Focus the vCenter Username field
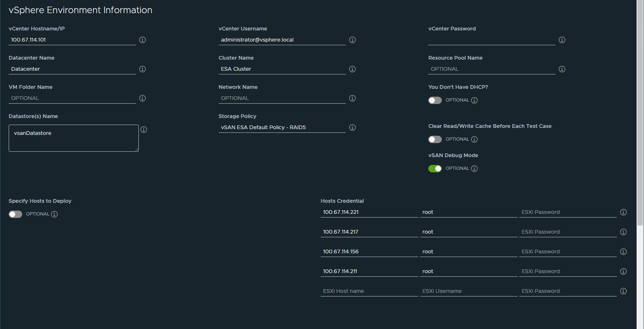The image size is (644, 329). click(282, 40)
